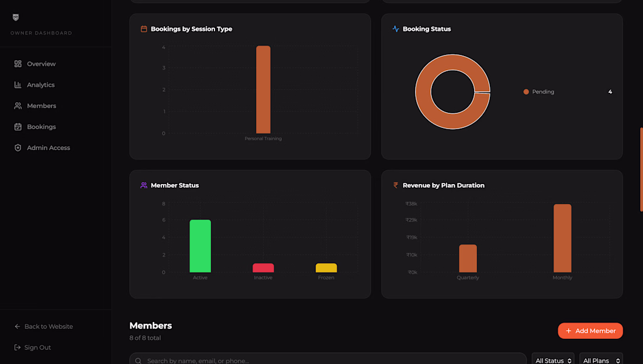
Task: Click the purple people icon beside Member Status
Action: pyautogui.click(x=144, y=185)
